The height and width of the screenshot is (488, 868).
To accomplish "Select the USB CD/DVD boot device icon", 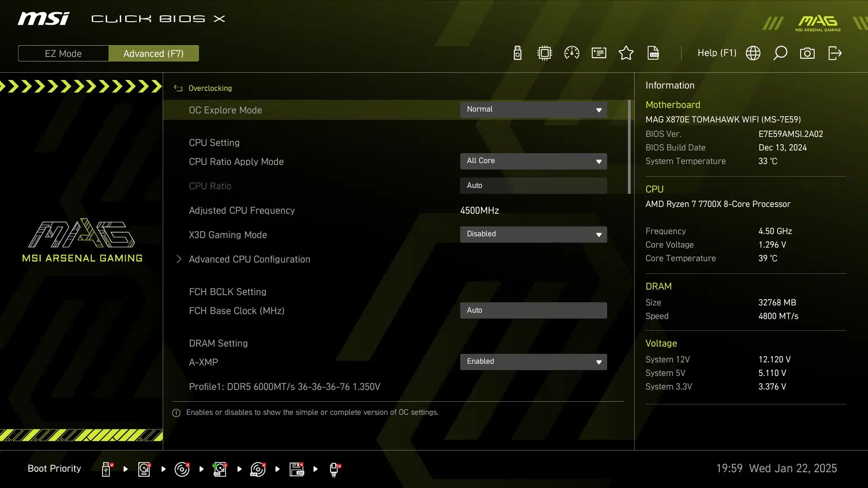I will coord(258,469).
